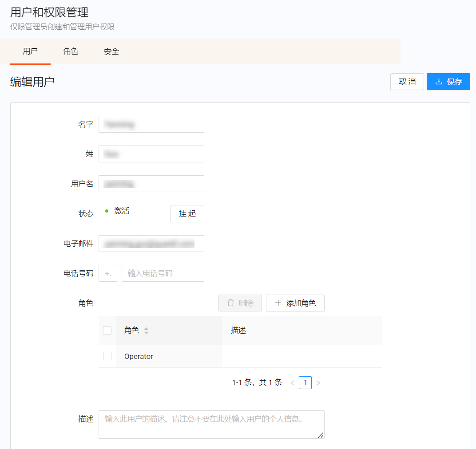Image resolution: width=476 pixels, height=449 pixels.
Task: Click the next page arrow in pagination
Action: tap(318, 382)
